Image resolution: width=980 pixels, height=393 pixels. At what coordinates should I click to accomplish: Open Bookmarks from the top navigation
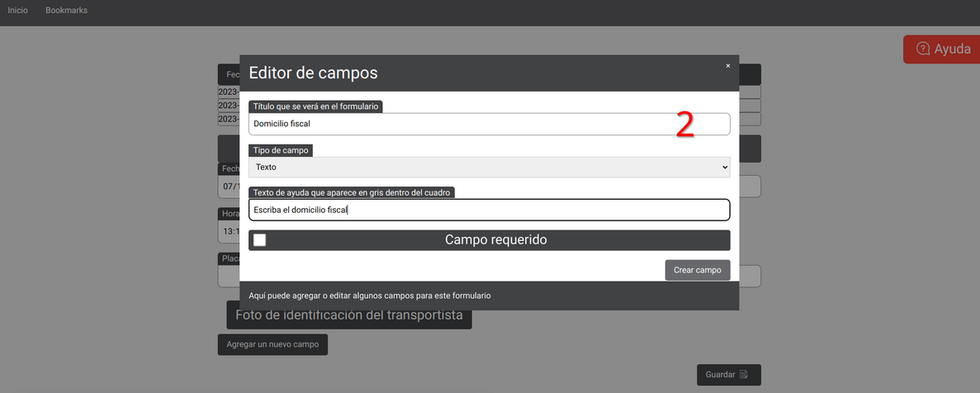click(x=66, y=11)
